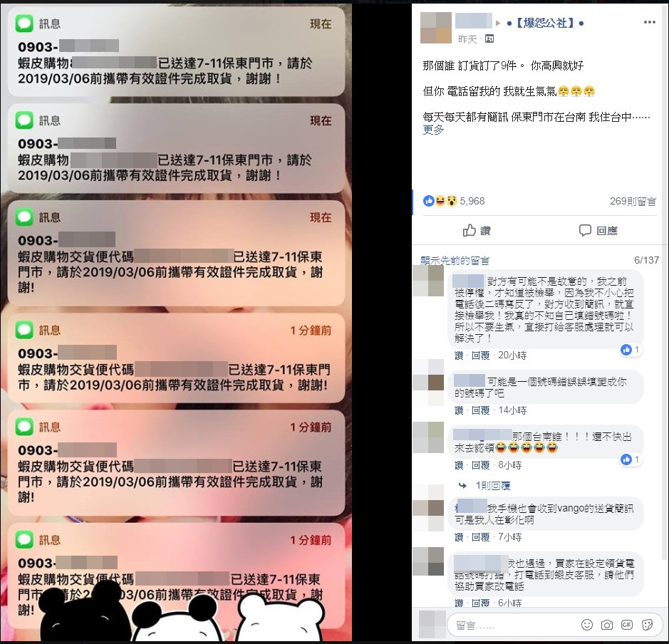View reactions count 5,968
This screenshot has width=669, height=644.
point(472,201)
